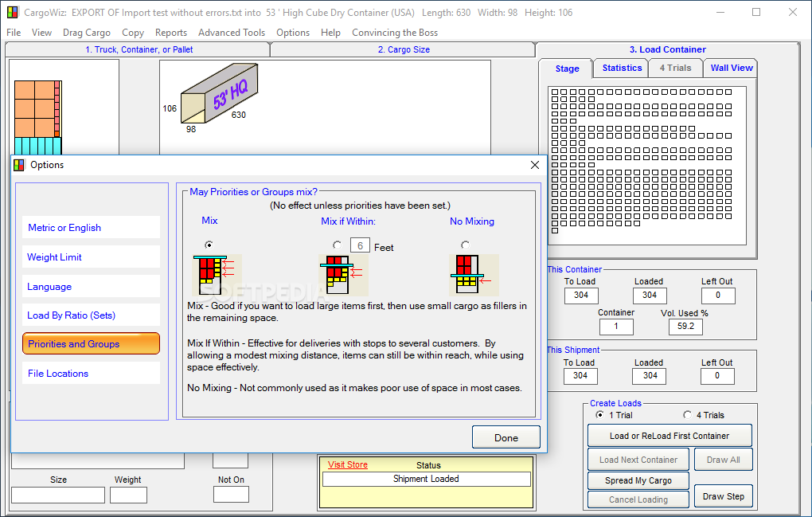Open Metric or English options
The image size is (812, 517).
(x=91, y=227)
